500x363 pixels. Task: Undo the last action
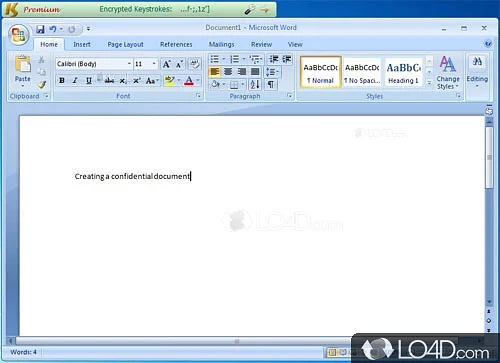[53, 29]
